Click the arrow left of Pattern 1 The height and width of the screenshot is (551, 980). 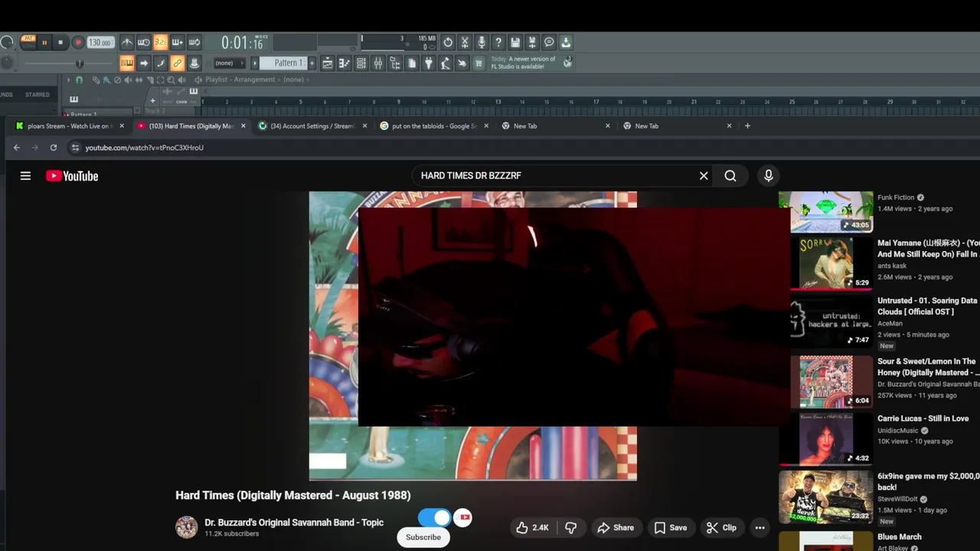254,64
